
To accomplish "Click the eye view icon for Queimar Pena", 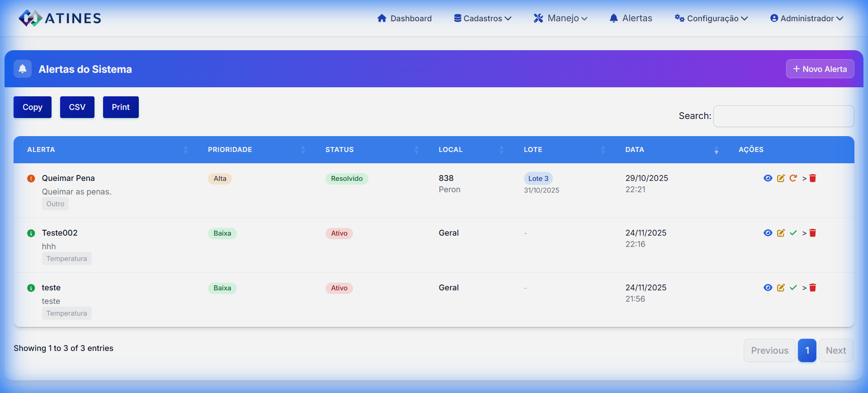I will tap(768, 178).
